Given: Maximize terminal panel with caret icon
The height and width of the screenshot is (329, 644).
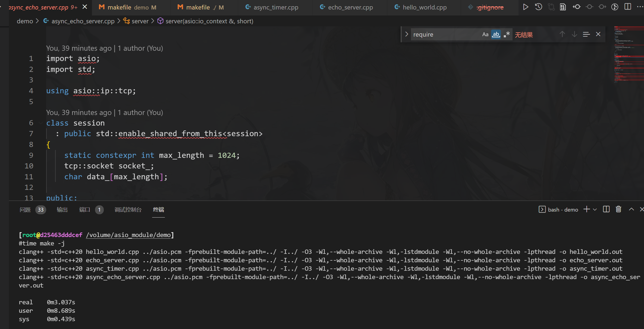Looking at the screenshot, I should [x=632, y=209].
